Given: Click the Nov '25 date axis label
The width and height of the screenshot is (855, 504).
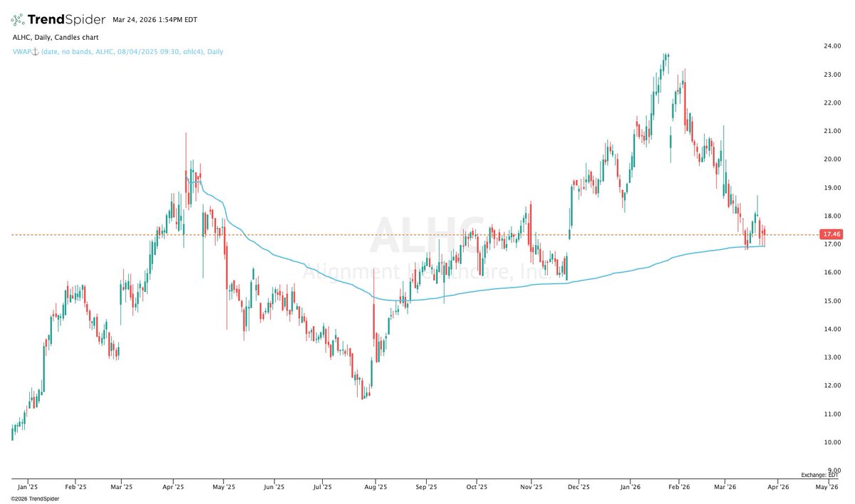Looking at the screenshot, I should click(x=531, y=487).
